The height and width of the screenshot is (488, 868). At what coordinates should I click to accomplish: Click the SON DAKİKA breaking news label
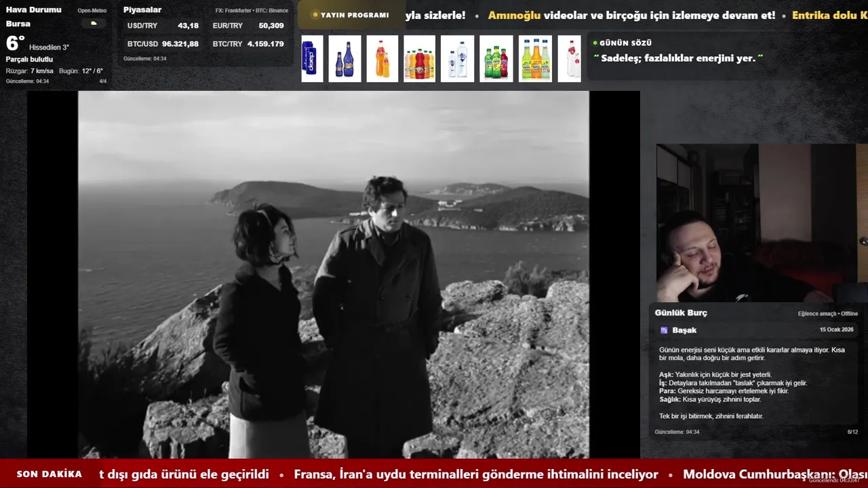49,474
